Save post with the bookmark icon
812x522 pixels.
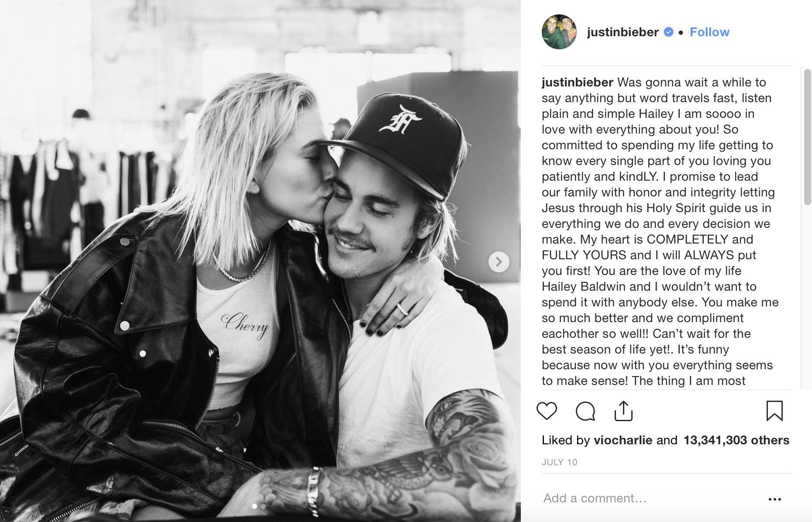click(x=774, y=411)
